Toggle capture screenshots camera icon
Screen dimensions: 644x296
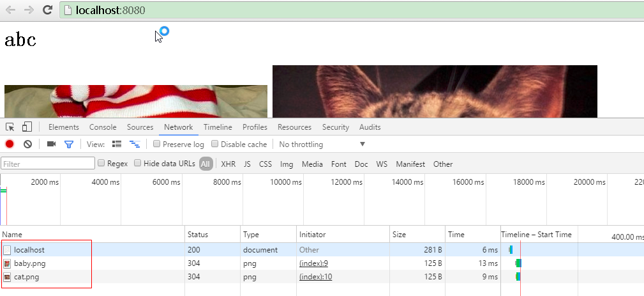51,144
